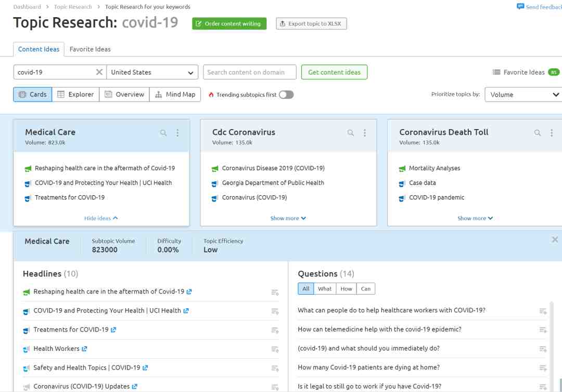Click the Coronavirus Death Toll card title
This screenshot has width=562, height=392.
pyautogui.click(x=444, y=132)
